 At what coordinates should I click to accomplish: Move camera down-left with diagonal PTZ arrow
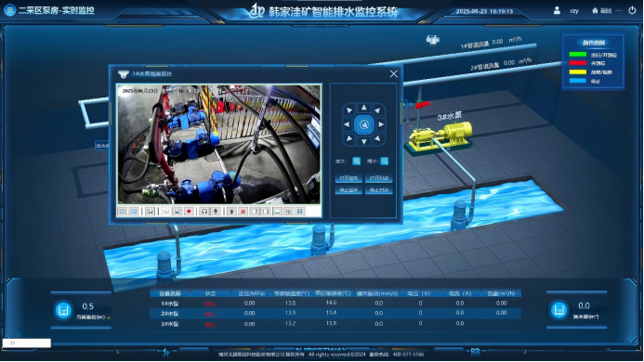349,138
